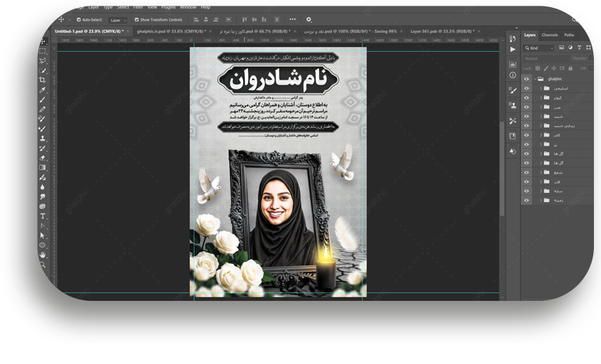Select the Gradient tool
This screenshot has height=364, width=601.
[x=43, y=167]
